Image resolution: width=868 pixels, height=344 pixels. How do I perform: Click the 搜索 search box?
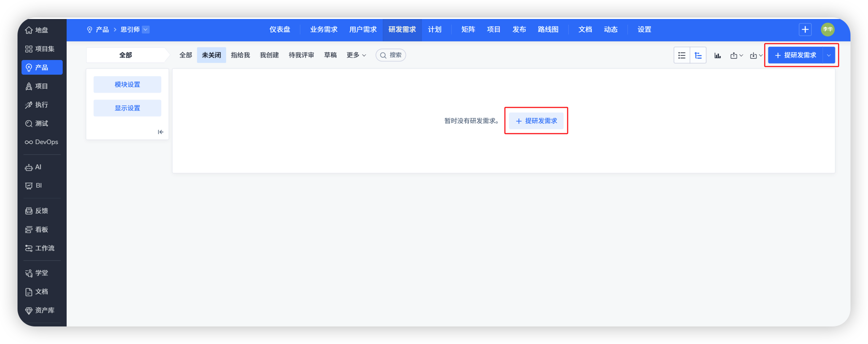click(x=391, y=55)
